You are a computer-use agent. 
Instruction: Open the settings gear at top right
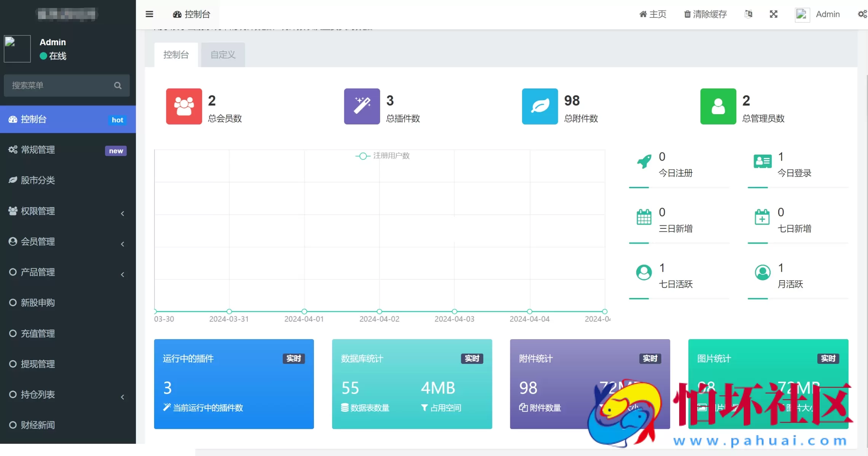tap(862, 14)
